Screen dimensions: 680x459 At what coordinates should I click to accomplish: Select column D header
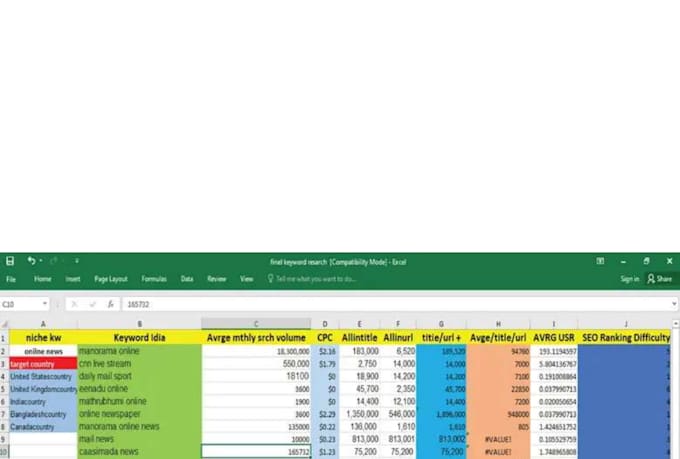(325, 324)
